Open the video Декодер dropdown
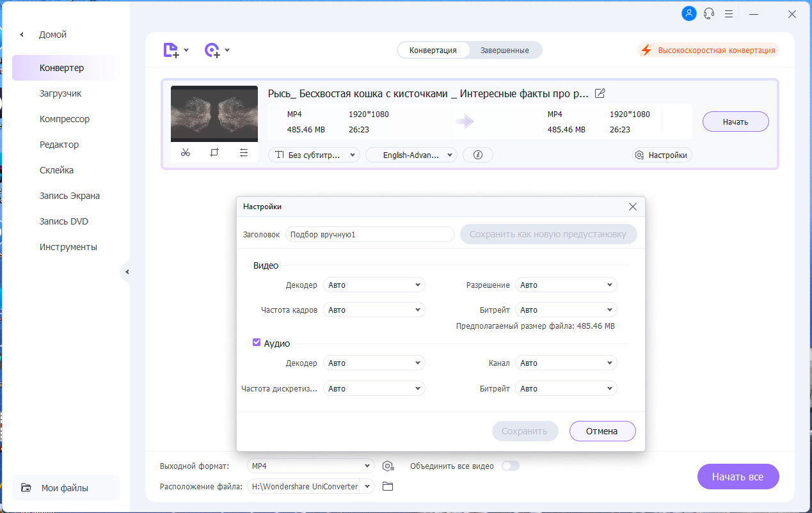This screenshot has height=513, width=812. 374,285
